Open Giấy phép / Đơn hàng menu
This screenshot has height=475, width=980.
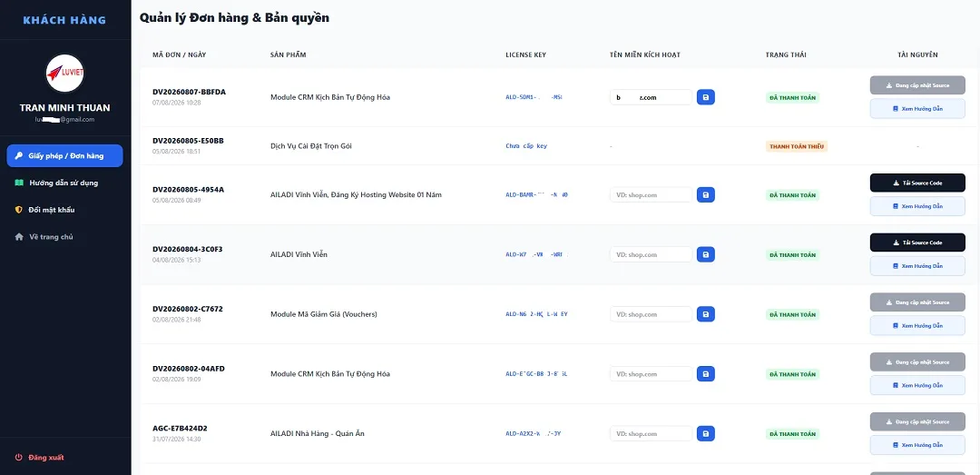point(65,156)
